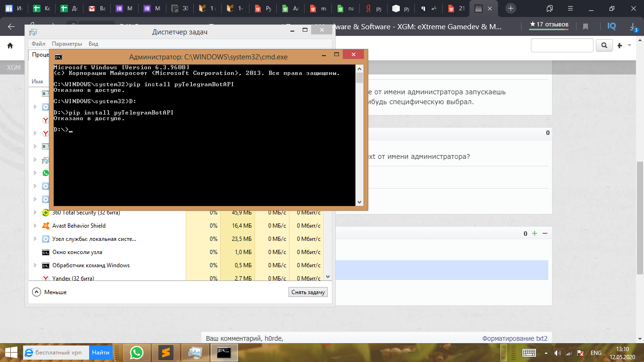Image resolution: width=644 pixels, height=362 pixels.
Task: Open WhatsApp from the taskbar
Action: pyautogui.click(x=136, y=352)
